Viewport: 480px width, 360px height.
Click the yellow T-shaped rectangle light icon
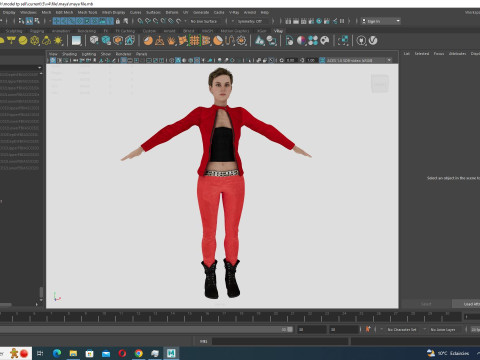click(11, 41)
